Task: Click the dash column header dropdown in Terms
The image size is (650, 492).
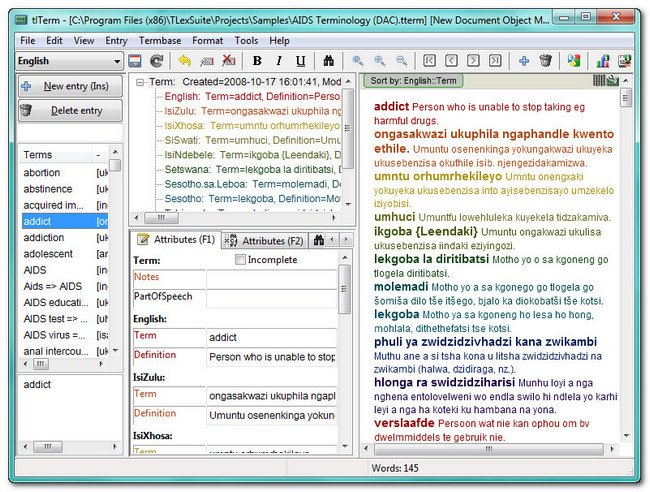Action: (x=99, y=155)
